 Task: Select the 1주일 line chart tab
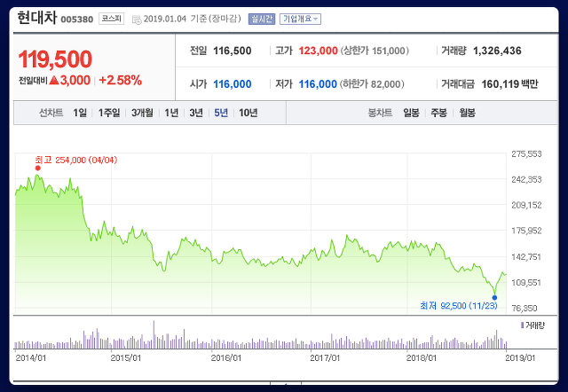pos(109,113)
